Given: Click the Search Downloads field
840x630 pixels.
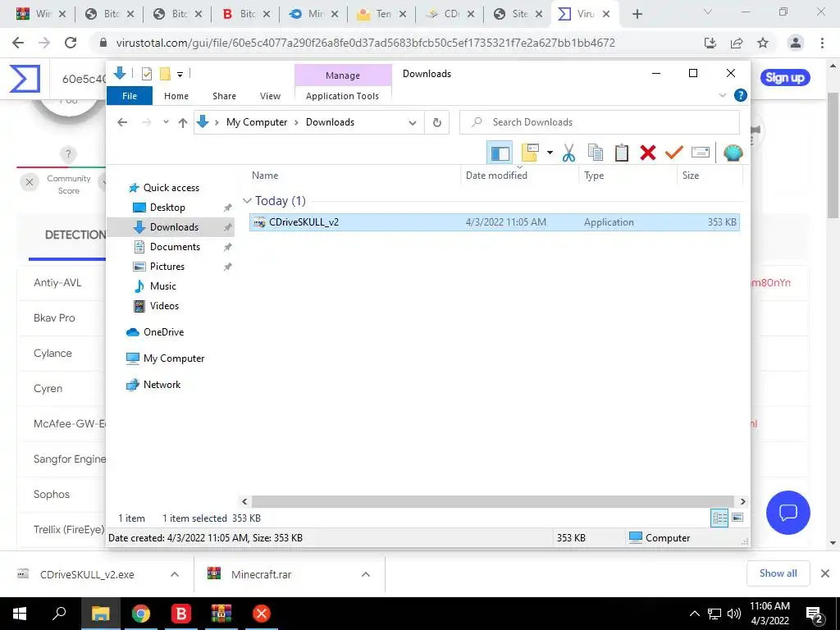Looking at the screenshot, I should click(x=600, y=122).
